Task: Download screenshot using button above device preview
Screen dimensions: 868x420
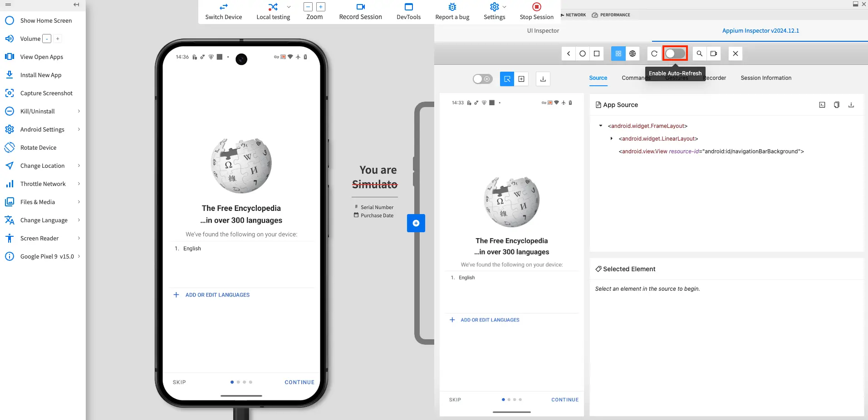Action: click(543, 79)
